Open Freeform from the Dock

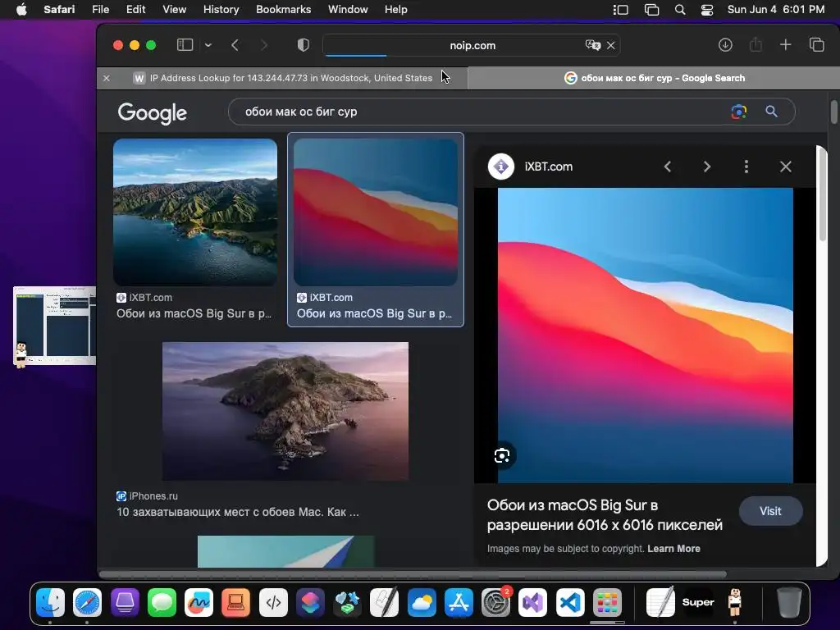click(199, 603)
